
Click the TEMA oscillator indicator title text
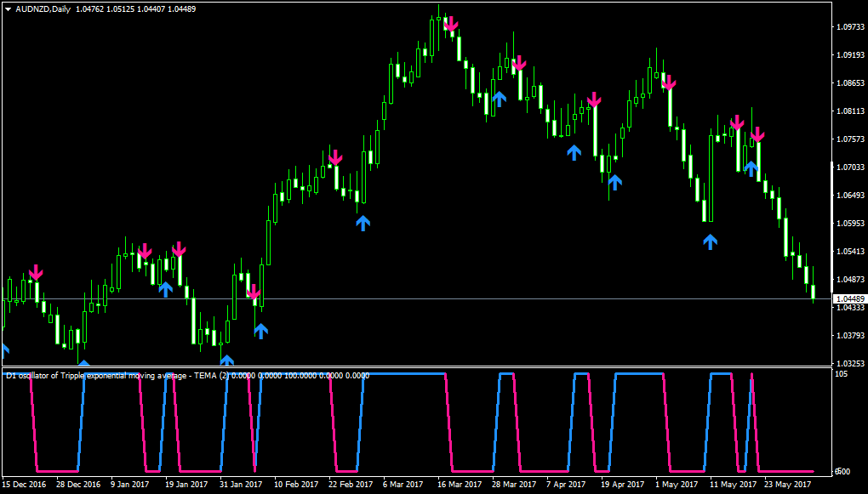click(x=188, y=376)
